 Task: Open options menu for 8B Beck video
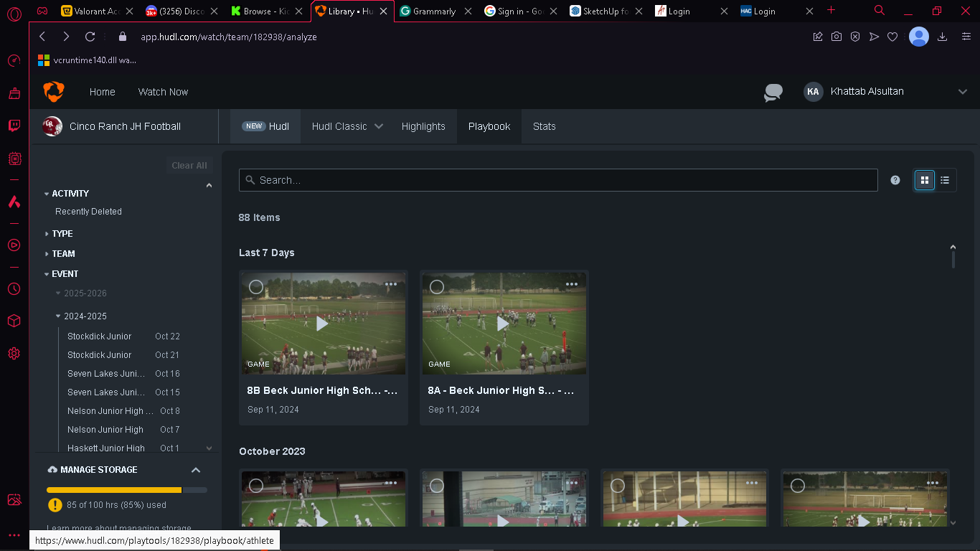[x=391, y=284]
